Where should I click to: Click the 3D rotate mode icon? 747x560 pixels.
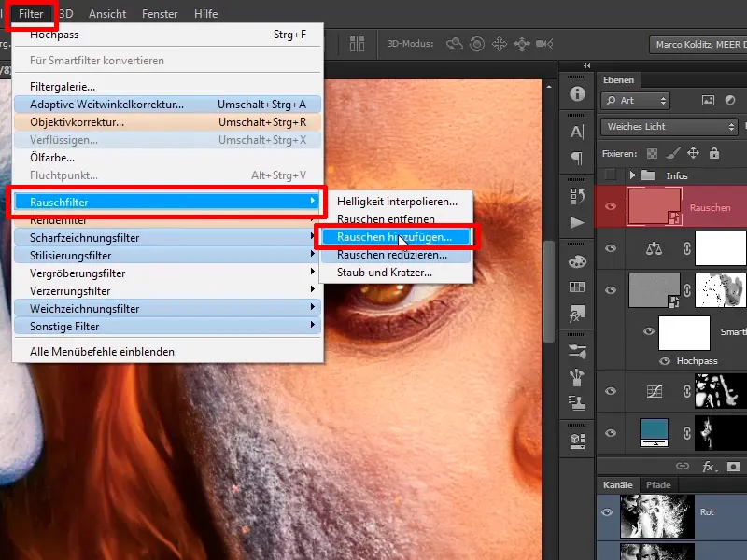455,44
